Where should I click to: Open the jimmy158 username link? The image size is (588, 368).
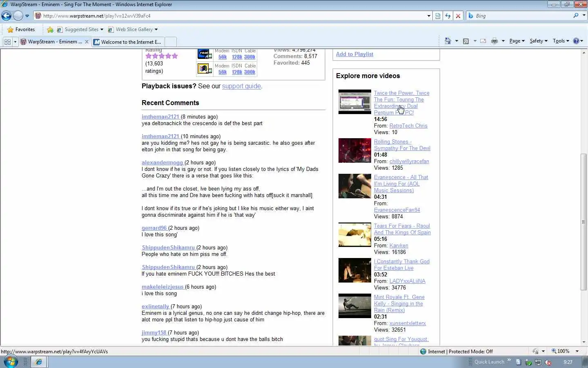(x=154, y=332)
